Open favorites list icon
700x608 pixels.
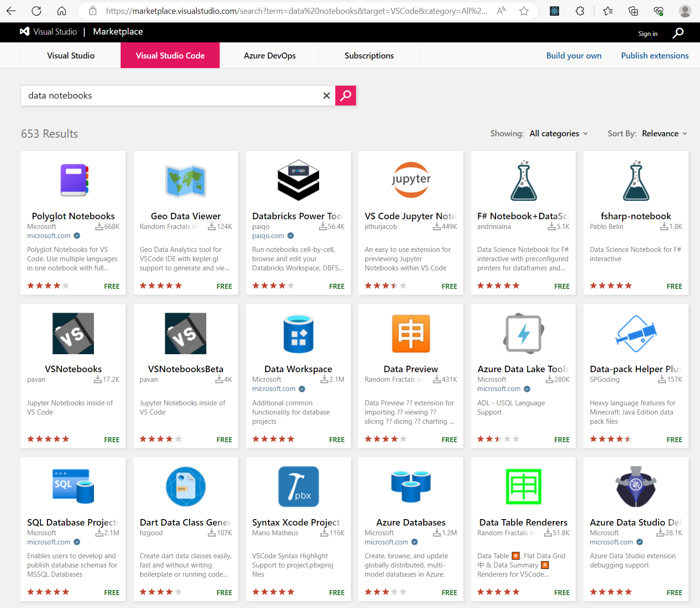pos(608,11)
